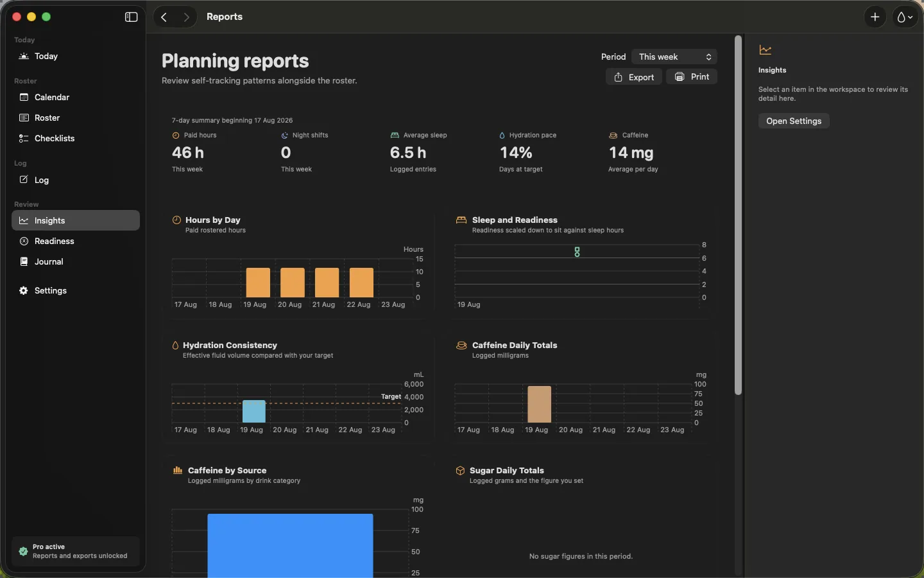
Task: Click the Insights chart icon in right panel
Action: click(x=766, y=50)
